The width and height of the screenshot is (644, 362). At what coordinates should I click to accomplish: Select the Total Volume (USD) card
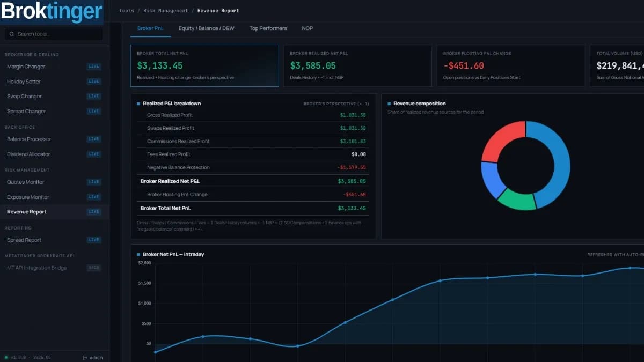pyautogui.click(x=617, y=65)
